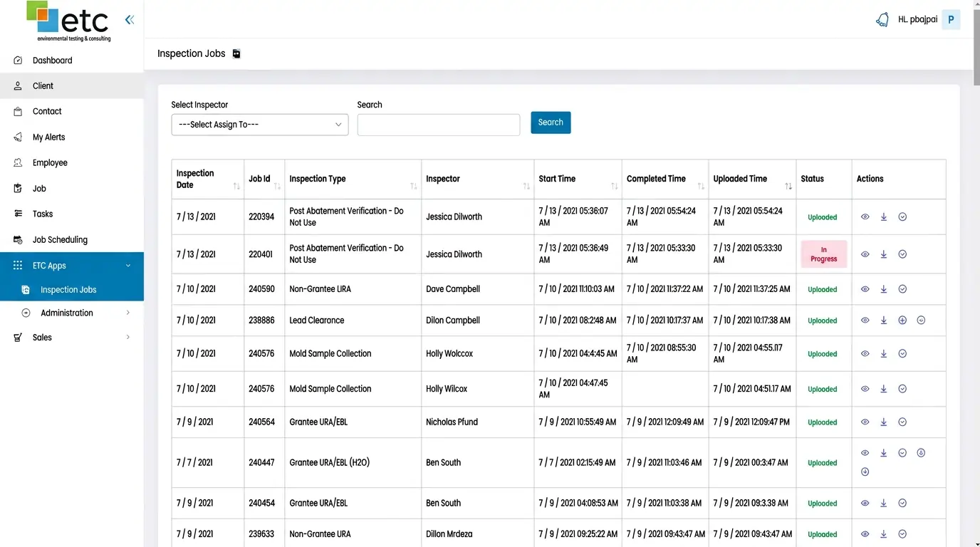Sort table by Uploaded Time
Screen dimensions: 980x547
788,186
